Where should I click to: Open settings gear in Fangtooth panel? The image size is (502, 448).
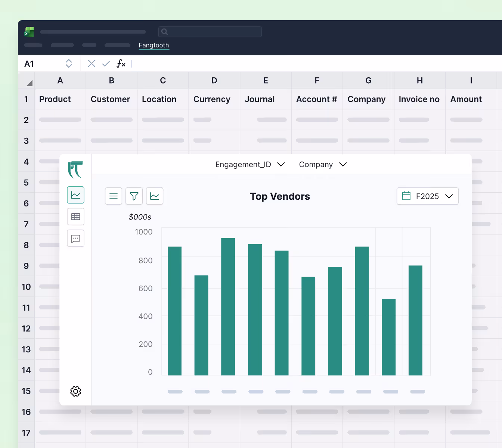76,391
